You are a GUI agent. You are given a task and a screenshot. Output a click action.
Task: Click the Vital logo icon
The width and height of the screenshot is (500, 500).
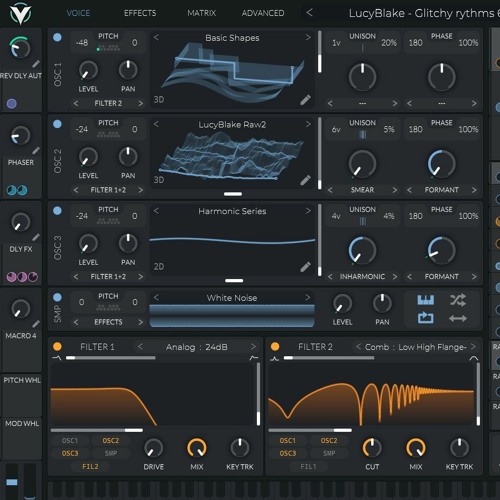(x=20, y=14)
